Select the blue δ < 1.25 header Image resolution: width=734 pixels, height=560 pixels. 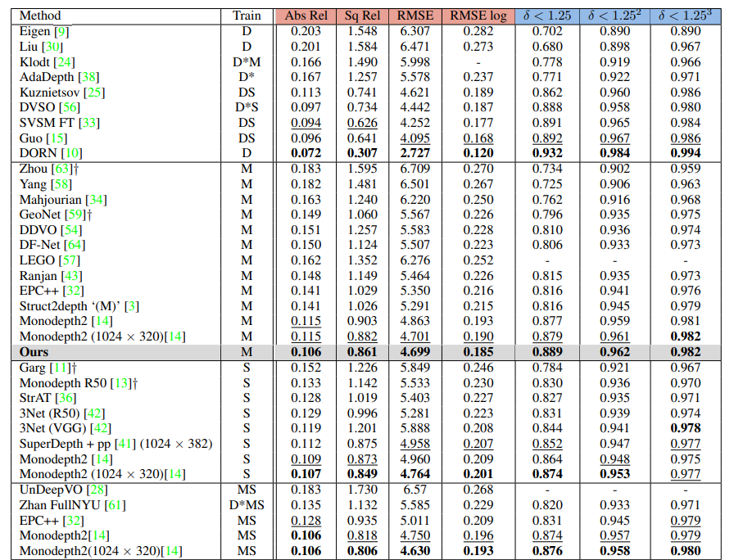[546, 15]
